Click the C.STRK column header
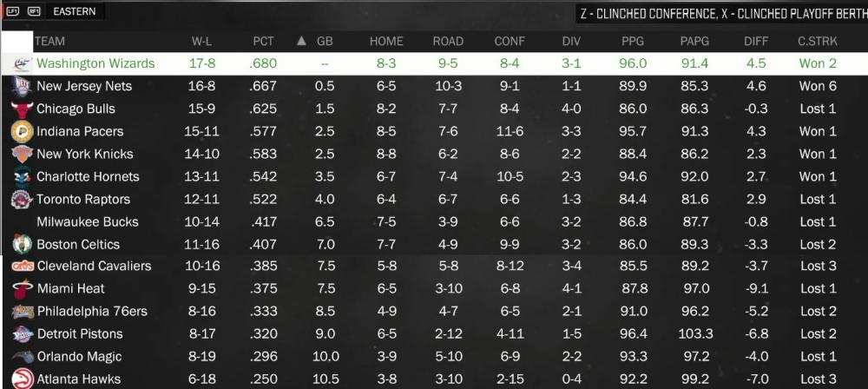Image resolution: width=868 pixels, height=389 pixels. 817,41
